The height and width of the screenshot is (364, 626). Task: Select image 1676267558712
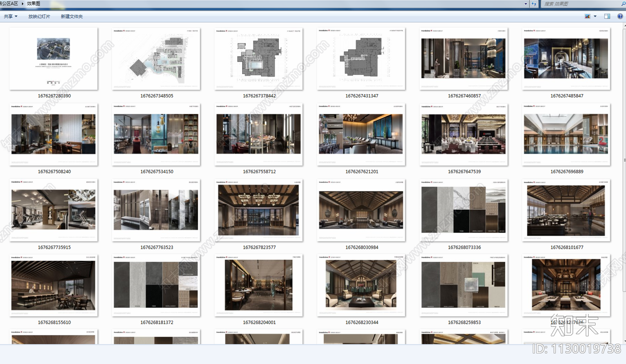click(259, 134)
